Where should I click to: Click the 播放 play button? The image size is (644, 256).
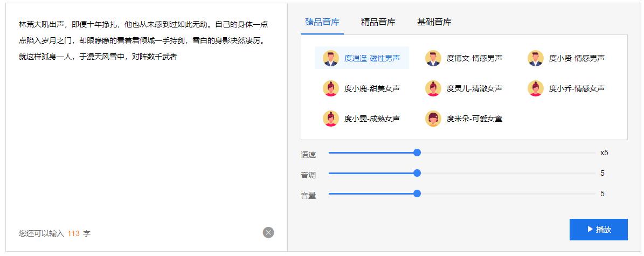point(598,229)
